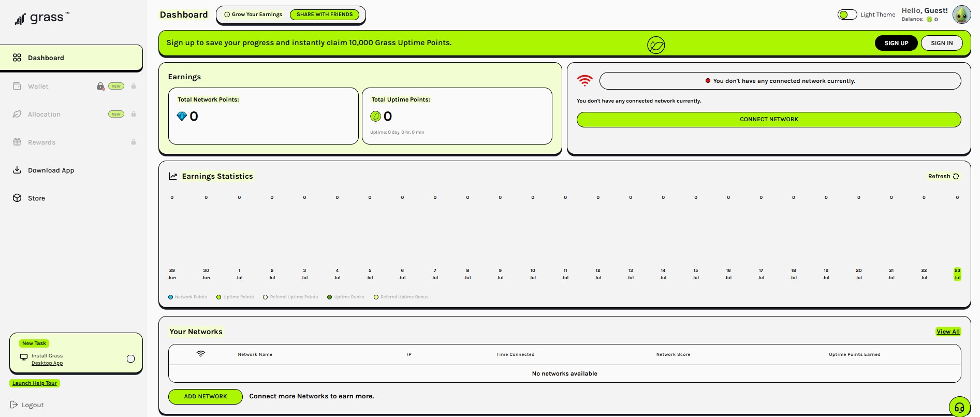This screenshot has height=417, width=980.
Task: Click Network Score column header
Action: pos(673,355)
